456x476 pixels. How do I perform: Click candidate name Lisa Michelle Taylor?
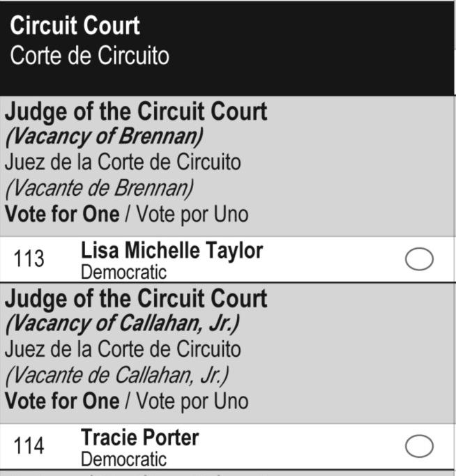pyautogui.click(x=172, y=252)
